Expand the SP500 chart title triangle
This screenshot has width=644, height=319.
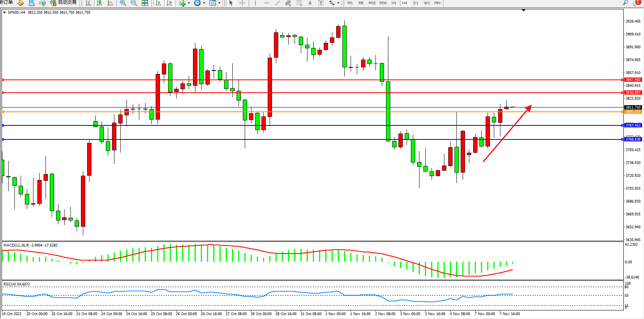click(4, 12)
